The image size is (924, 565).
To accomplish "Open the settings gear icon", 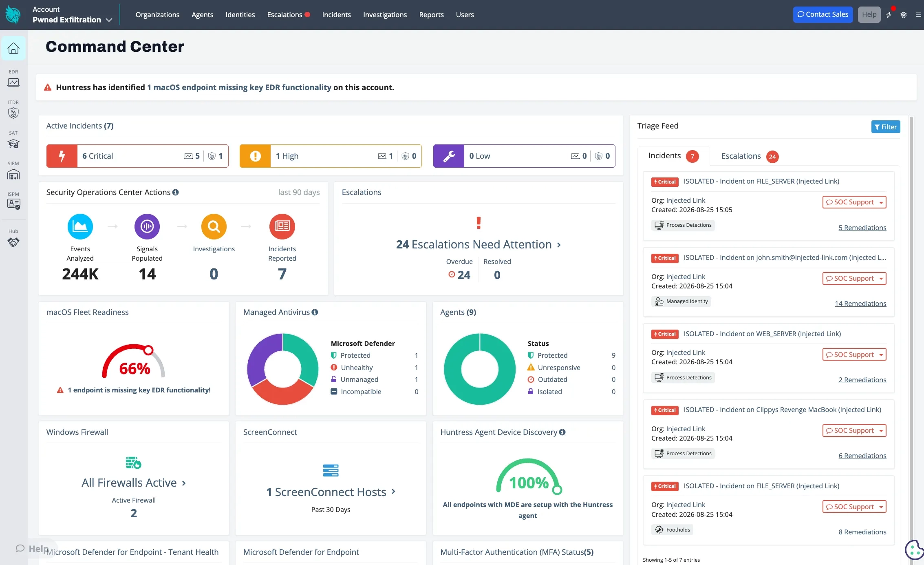I will coord(904,15).
